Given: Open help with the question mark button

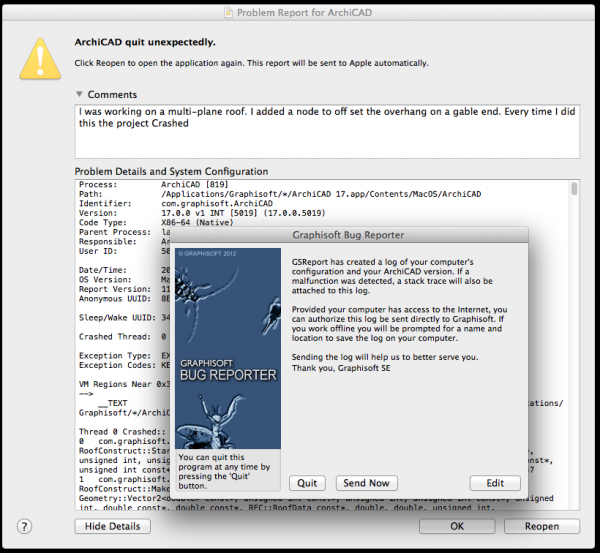Looking at the screenshot, I should [x=24, y=526].
